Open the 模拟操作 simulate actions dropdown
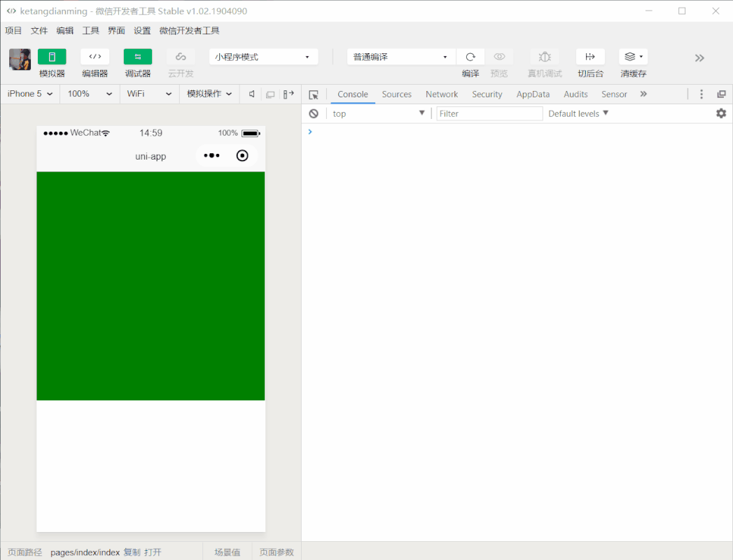The width and height of the screenshot is (733, 560). (x=209, y=94)
